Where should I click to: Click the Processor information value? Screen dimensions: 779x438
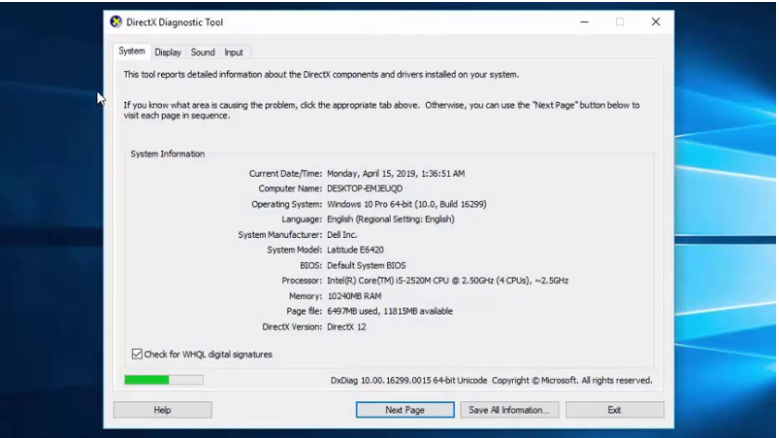point(447,281)
